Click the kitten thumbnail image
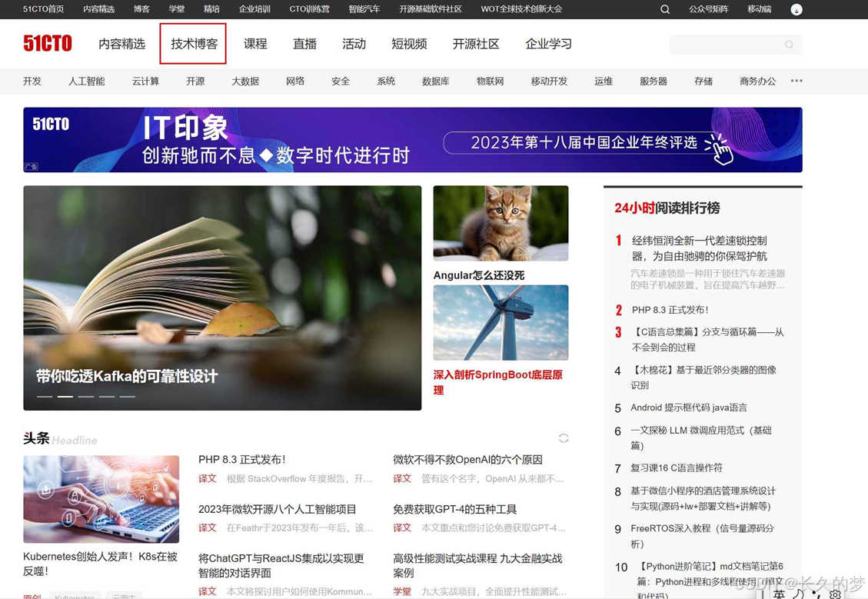Viewport: 868px width, 599px height. point(501,223)
